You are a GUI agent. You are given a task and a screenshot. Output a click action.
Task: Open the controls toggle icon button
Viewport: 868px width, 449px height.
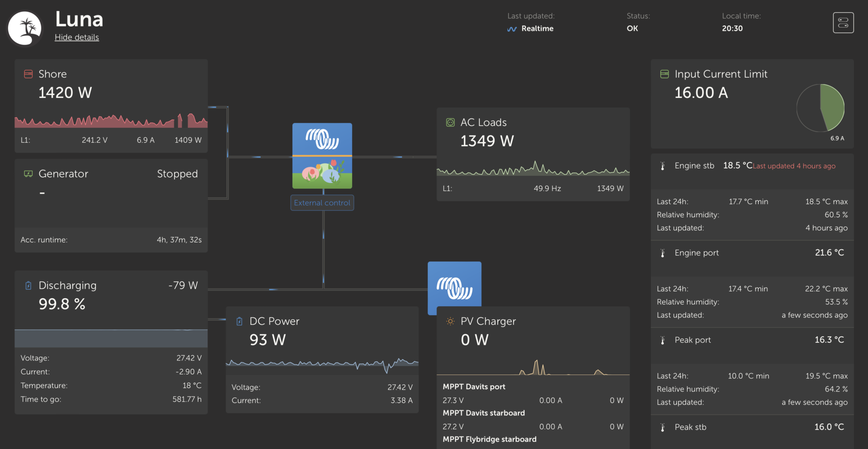click(843, 23)
